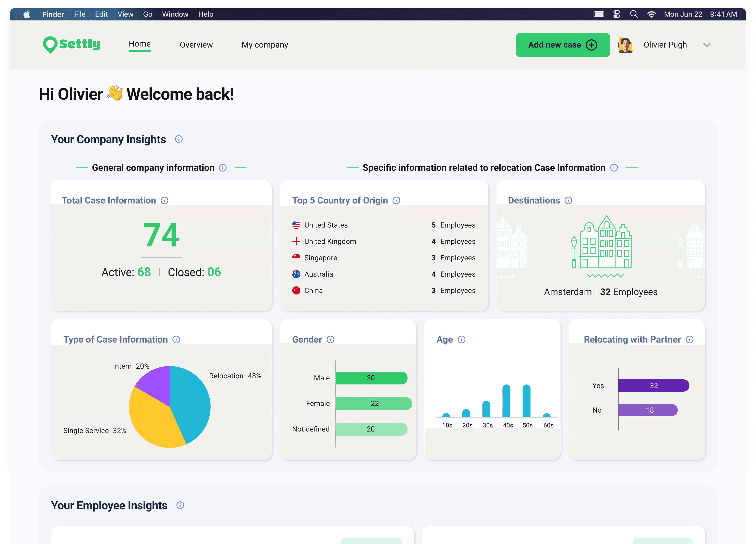Image resolution: width=756 pixels, height=544 pixels.
Task: Click info icon beside Total Case Information
Action: (x=164, y=200)
